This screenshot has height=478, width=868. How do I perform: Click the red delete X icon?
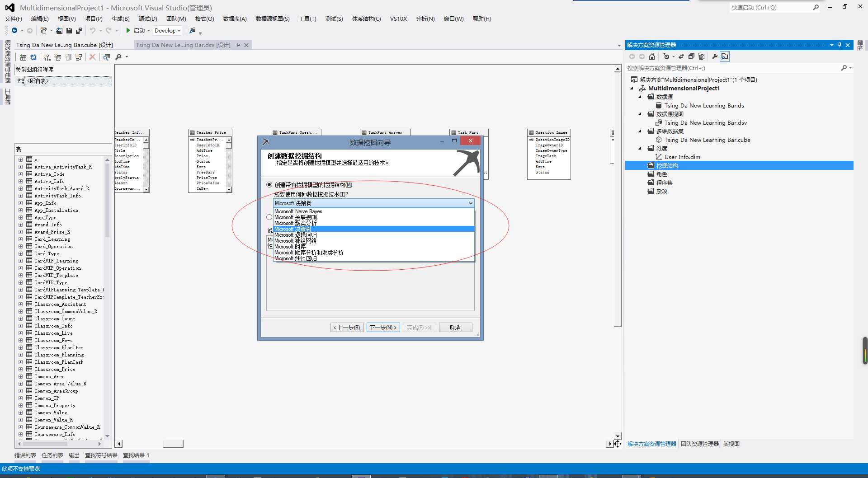92,57
